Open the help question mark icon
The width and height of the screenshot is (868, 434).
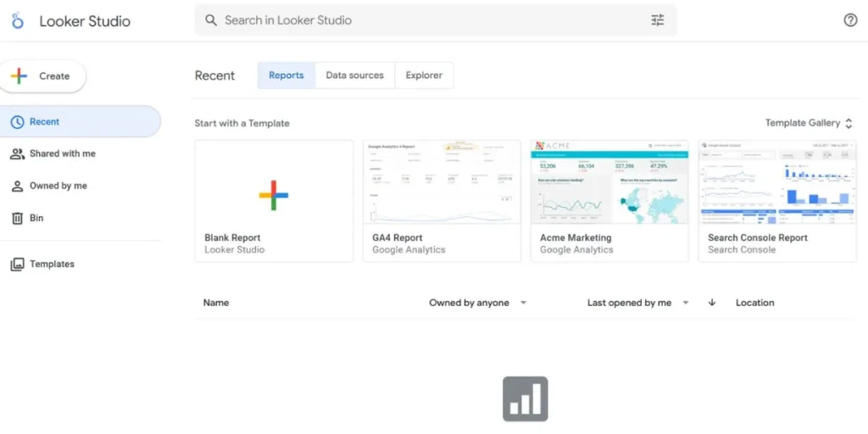pos(850,20)
